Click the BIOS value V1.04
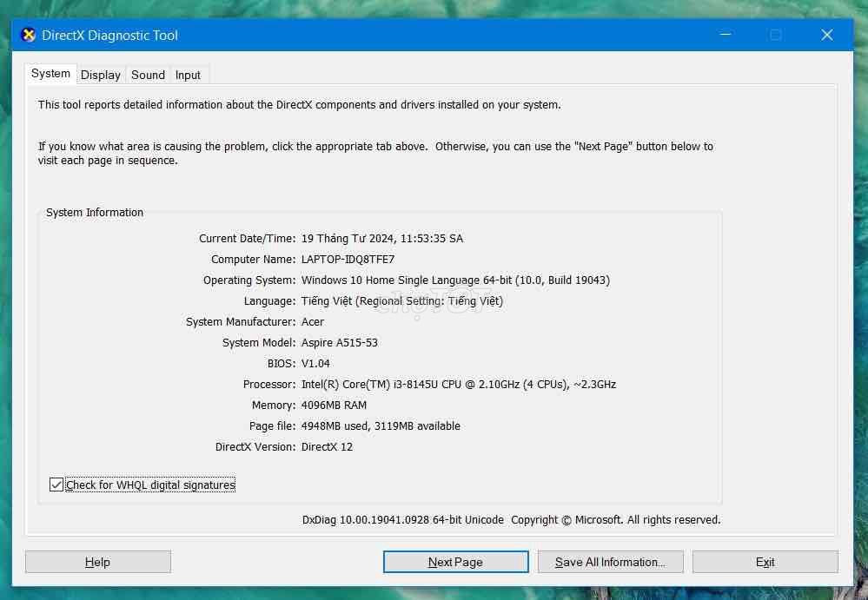This screenshot has height=600, width=868. coord(315,364)
